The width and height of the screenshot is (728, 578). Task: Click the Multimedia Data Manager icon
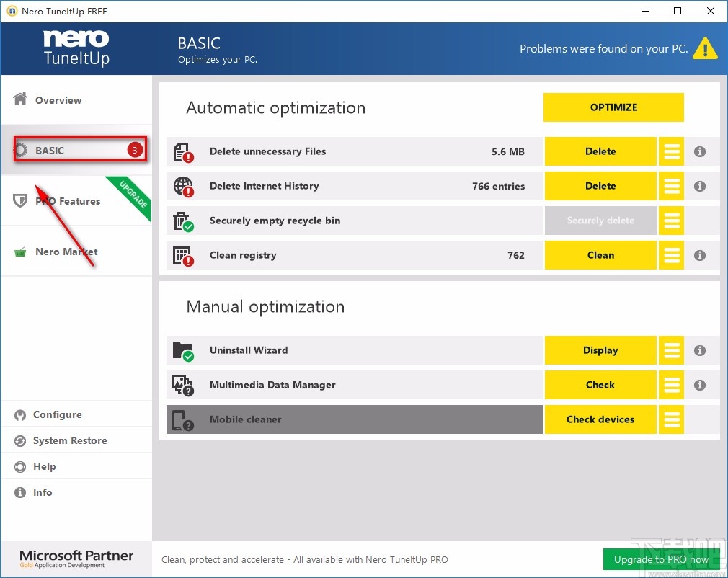183,386
